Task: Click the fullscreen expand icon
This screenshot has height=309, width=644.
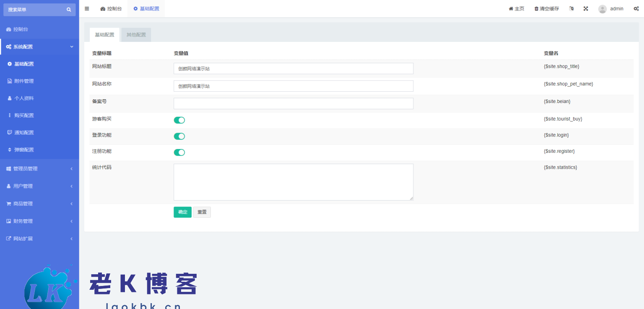Action: click(x=586, y=9)
